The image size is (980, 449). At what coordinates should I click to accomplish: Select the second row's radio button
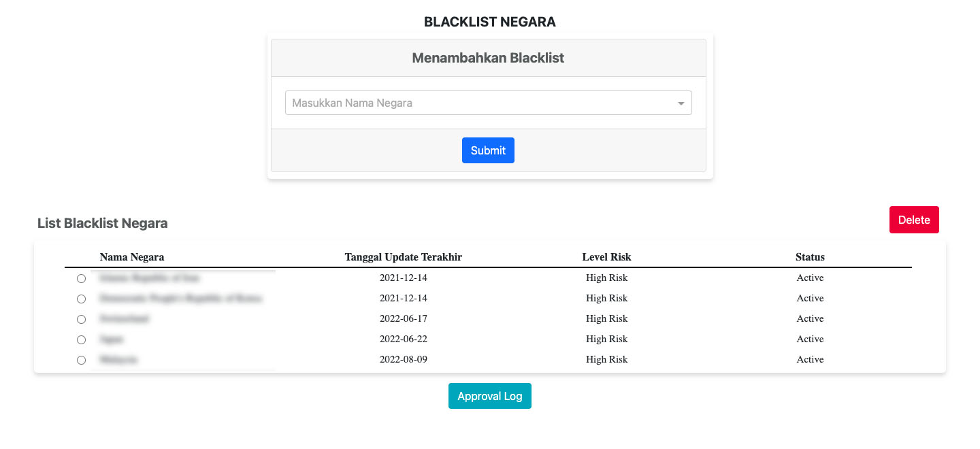81,299
